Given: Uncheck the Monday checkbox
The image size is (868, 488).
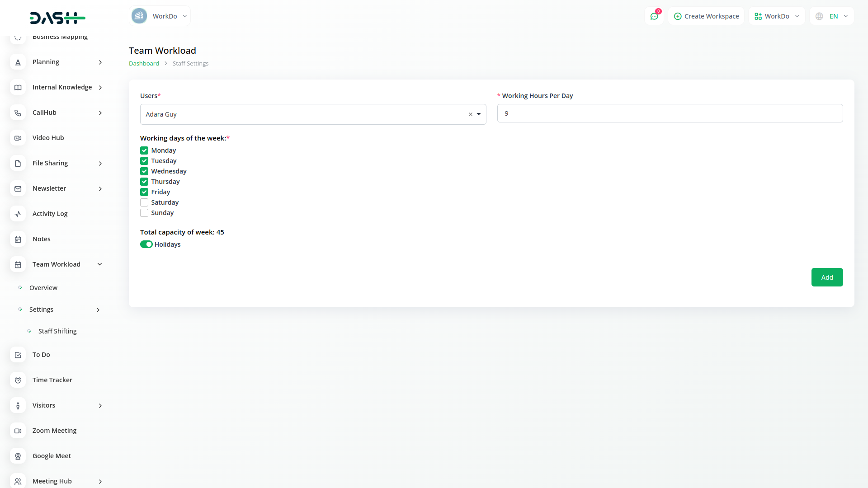Looking at the screenshot, I should coord(144,150).
